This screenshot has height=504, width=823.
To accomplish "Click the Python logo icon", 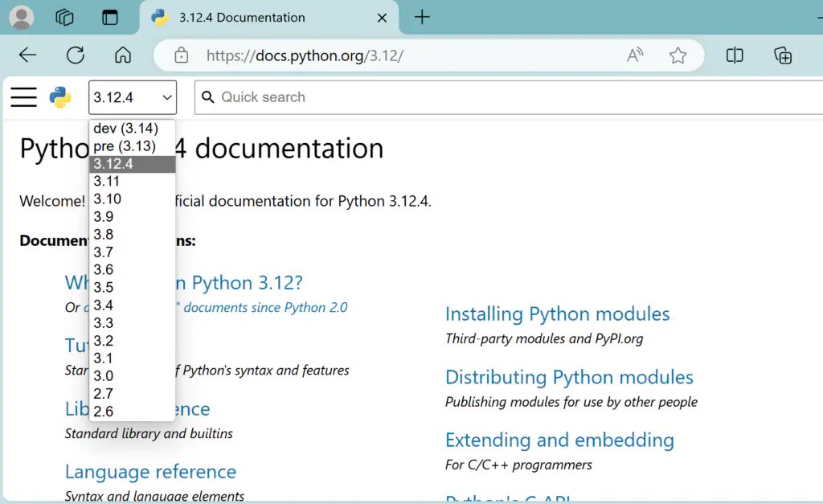I will tap(60, 97).
